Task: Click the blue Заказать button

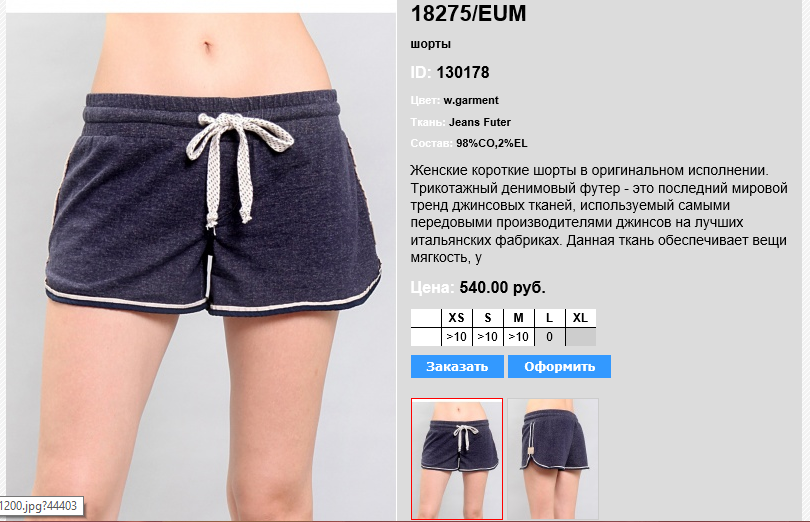Action: pyautogui.click(x=457, y=366)
